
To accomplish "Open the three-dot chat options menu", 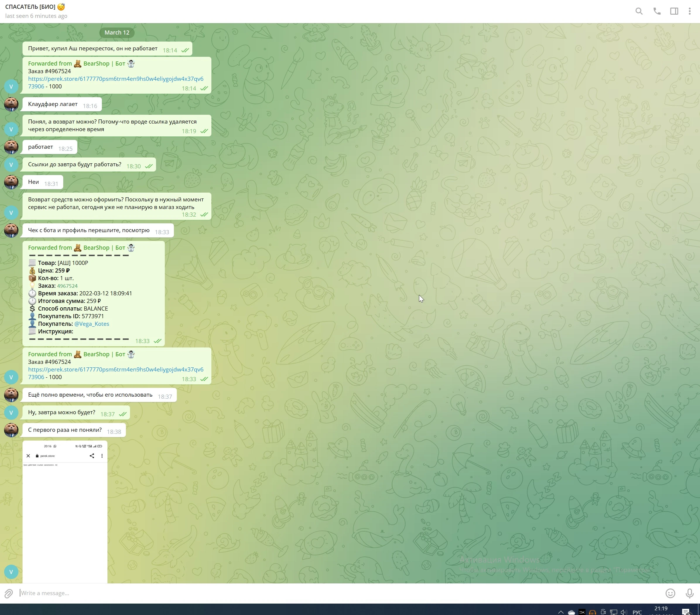I will click(x=689, y=11).
